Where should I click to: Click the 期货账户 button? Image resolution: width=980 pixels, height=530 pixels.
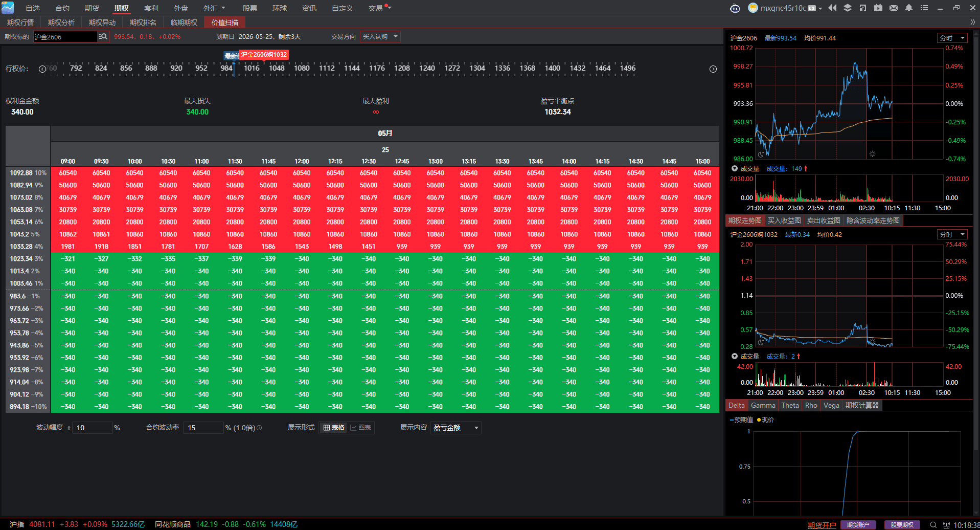[x=858, y=525]
